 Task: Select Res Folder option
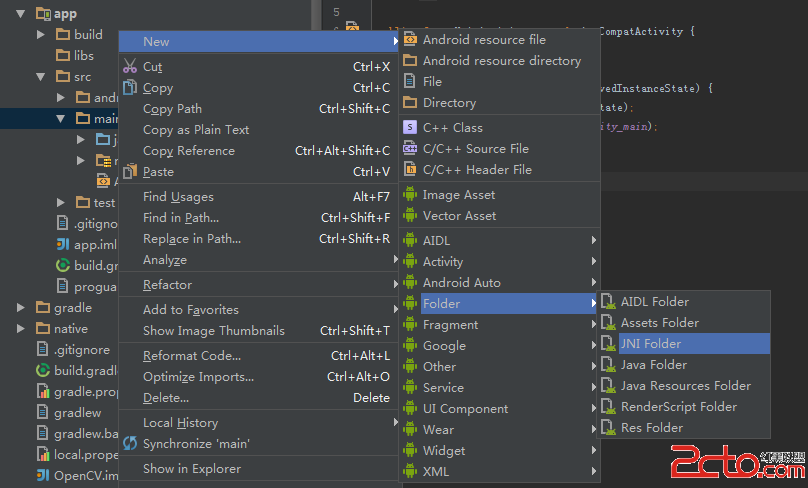pyautogui.click(x=651, y=428)
